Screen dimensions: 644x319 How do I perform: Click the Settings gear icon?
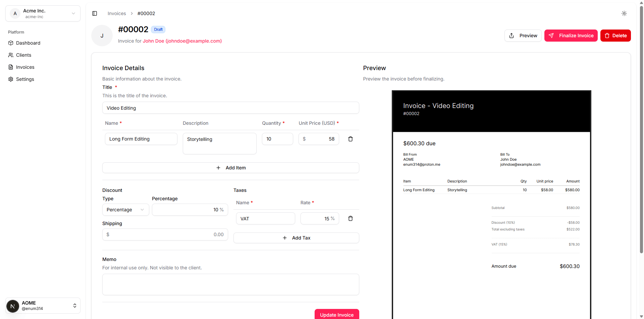[x=11, y=79]
